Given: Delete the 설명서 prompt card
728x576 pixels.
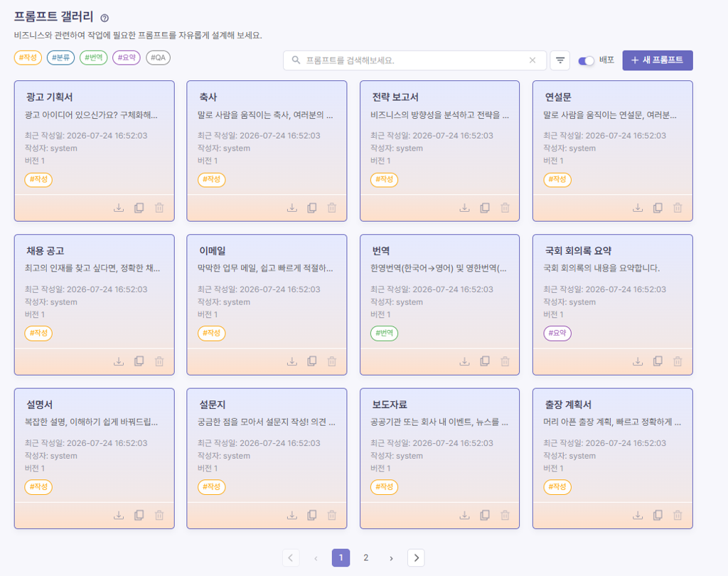Looking at the screenshot, I should [x=159, y=515].
